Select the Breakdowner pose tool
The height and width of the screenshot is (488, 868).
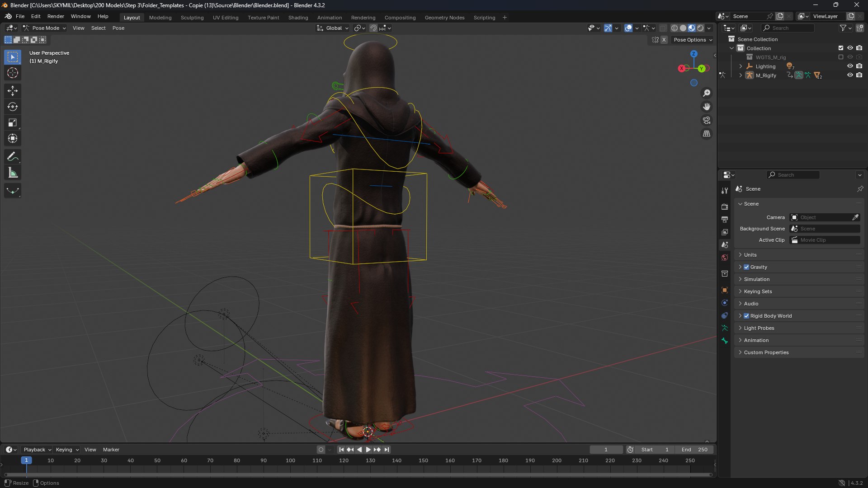(x=13, y=191)
